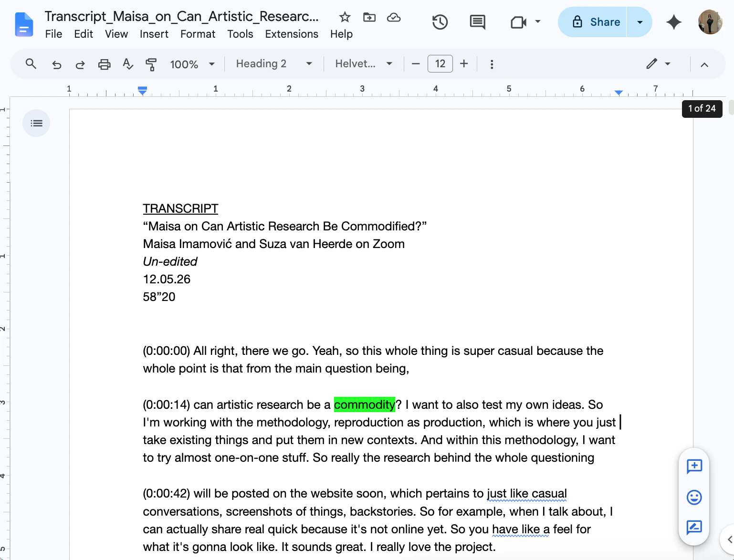This screenshot has height=560, width=734.
Task: Open the Insert menu
Action: click(x=154, y=34)
